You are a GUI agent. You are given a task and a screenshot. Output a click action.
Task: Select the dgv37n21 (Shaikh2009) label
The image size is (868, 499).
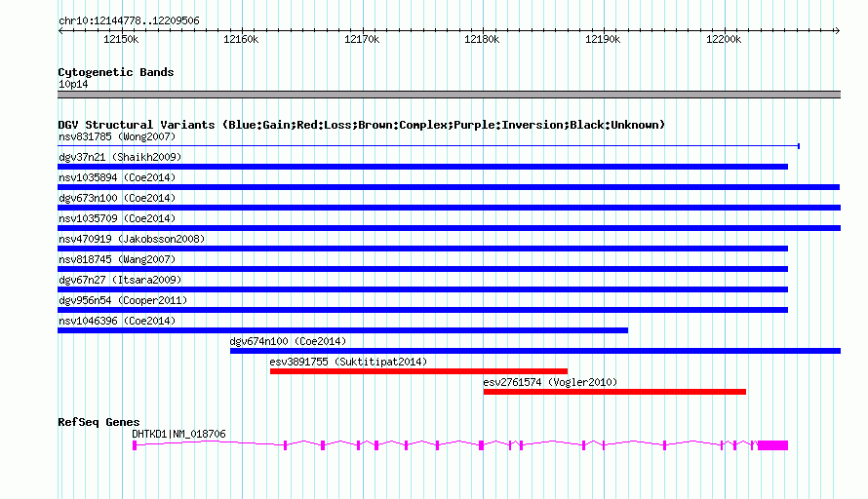coord(120,157)
